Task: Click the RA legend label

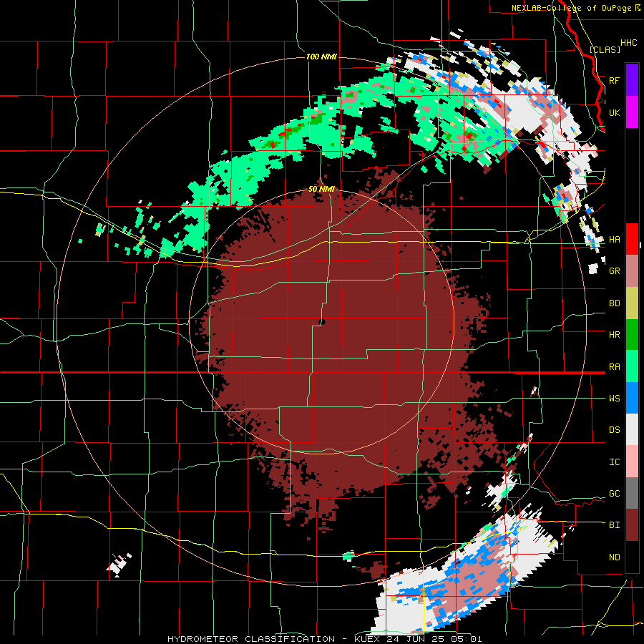Action: click(614, 367)
